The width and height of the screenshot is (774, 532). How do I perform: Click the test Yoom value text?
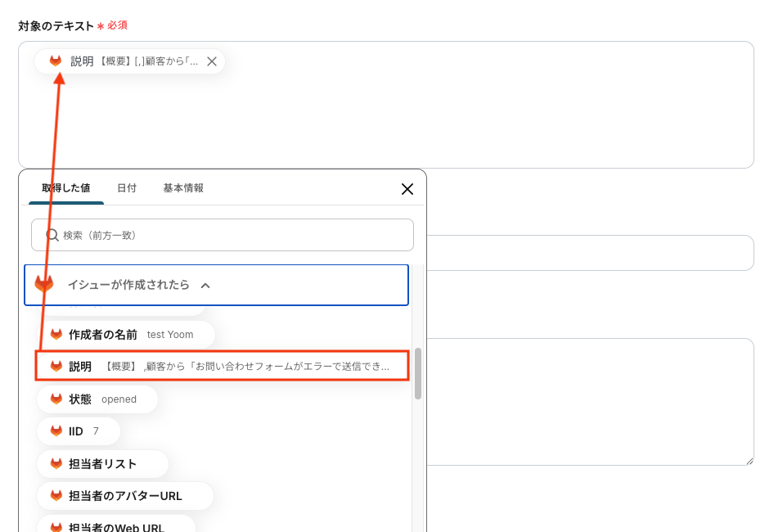point(170,335)
